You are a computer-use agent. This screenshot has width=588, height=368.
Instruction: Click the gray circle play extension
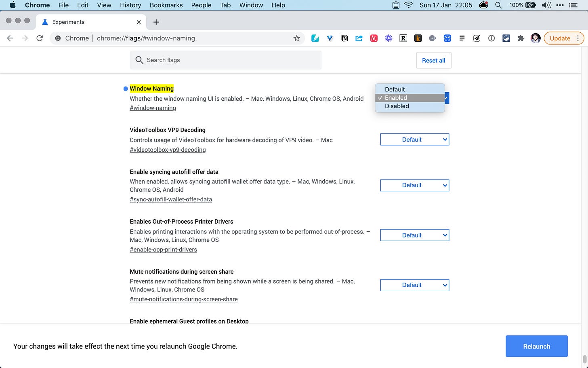pos(433,38)
